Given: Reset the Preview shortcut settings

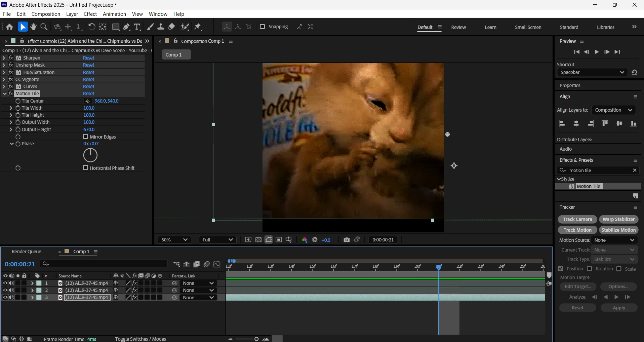Looking at the screenshot, I should [634, 72].
